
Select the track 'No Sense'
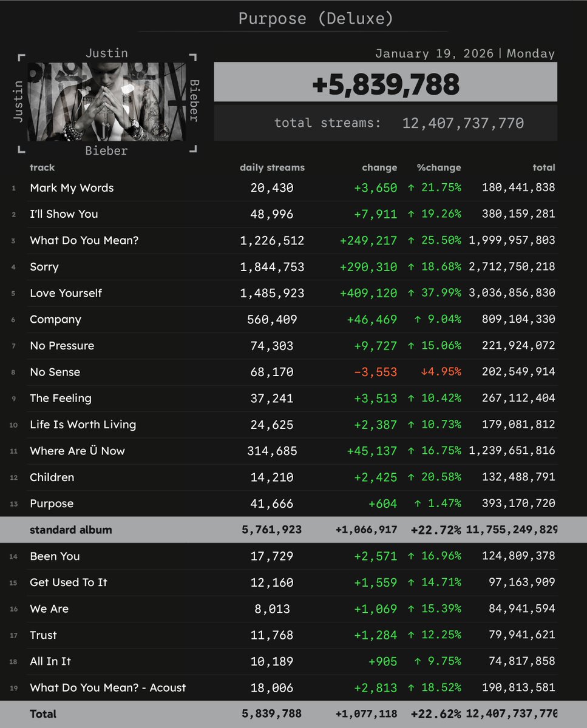(55, 372)
